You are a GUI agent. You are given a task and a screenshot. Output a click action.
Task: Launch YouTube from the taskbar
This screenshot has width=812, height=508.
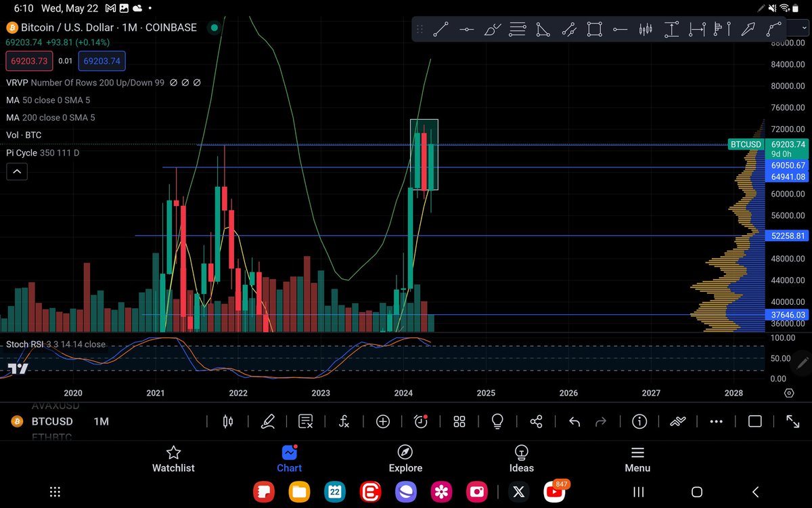[x=554, y=492]
